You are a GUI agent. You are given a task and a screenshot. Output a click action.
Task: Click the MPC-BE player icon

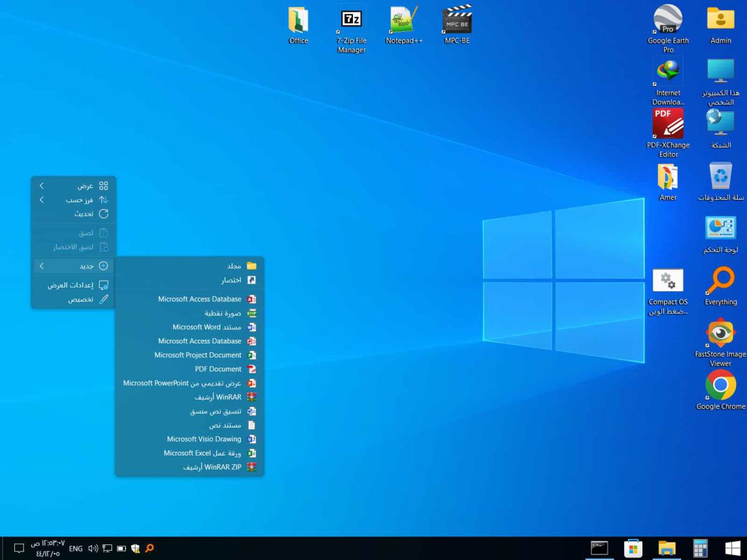click(x=457, y=21)
